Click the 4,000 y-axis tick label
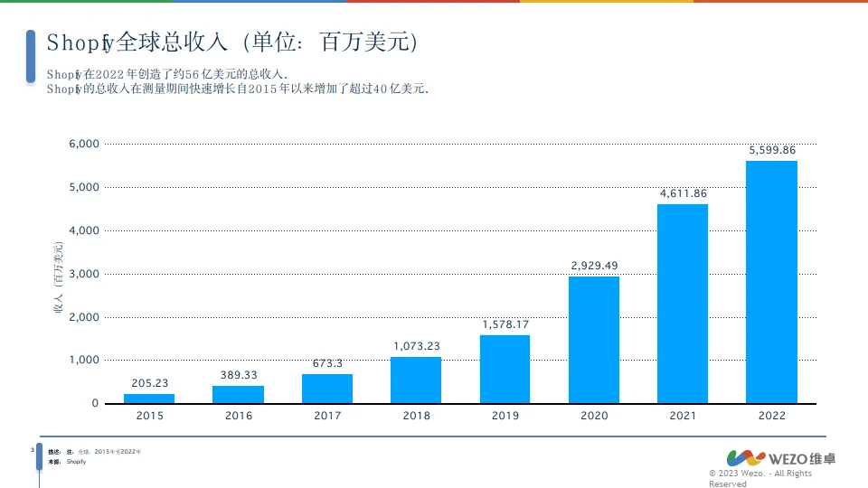 pos(84,230)
